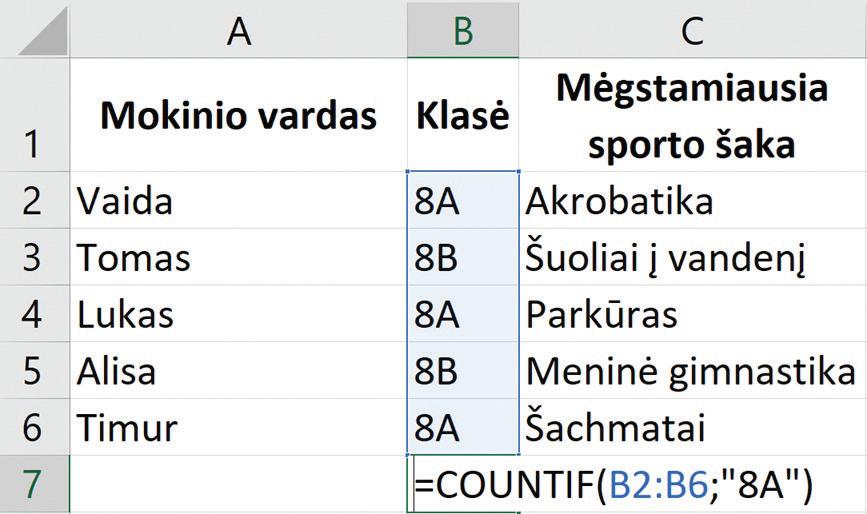
Task: Click the Akrobatika cell
Action: (692, 200)
